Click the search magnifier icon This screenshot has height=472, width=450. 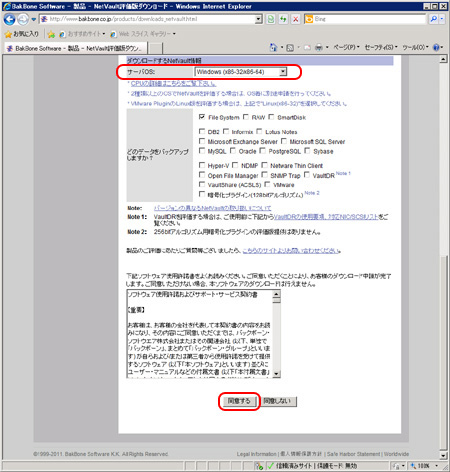click(433, 19)
